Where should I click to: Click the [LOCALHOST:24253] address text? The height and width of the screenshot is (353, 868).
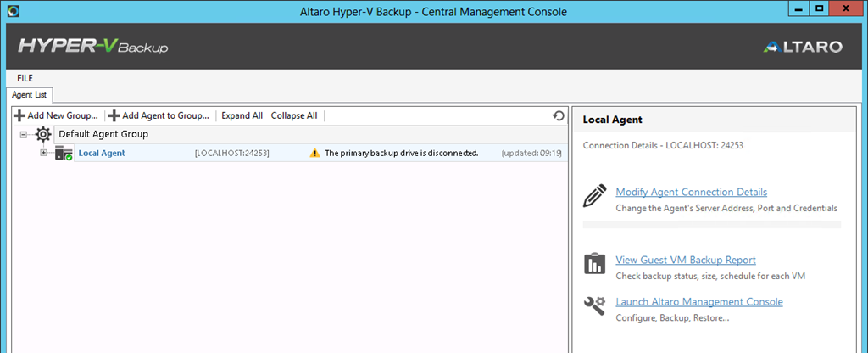[x=232, y=154]
